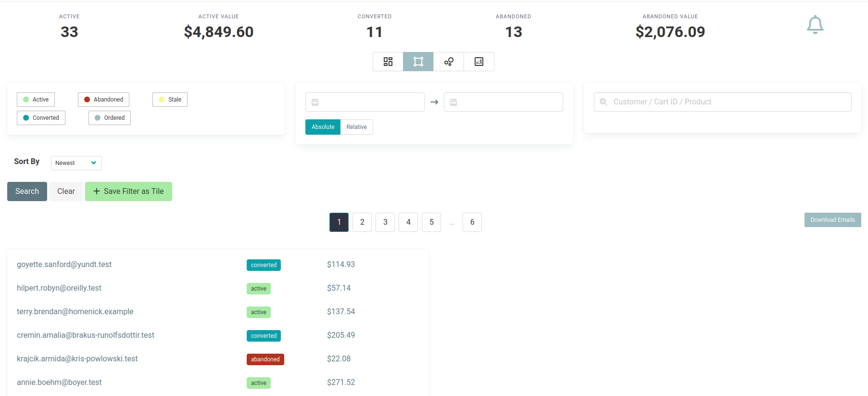This screenshot has height=396, width=868.
Task: Enable the Converted status filter
Action: click(x=41, y=118)
